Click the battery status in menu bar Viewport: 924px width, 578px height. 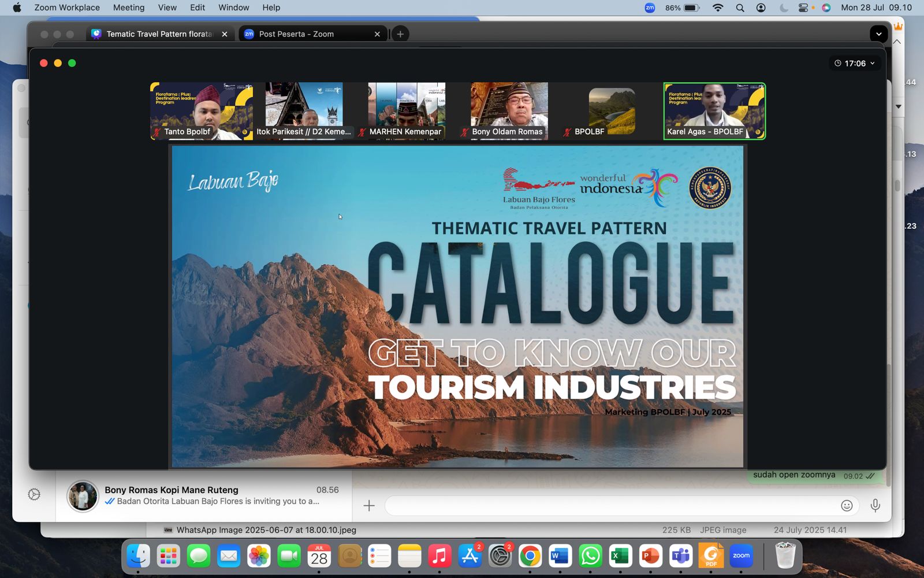pyautogui.click(x=682, y=8)
